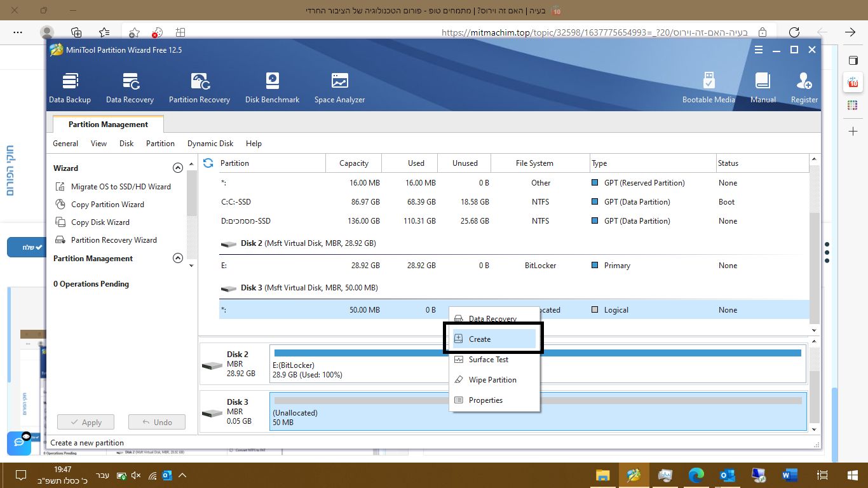Collapse the Partition Management sidebar section
The height and width of the screenshot is (488, 868).
pyautogui.click(x=178, y=259)
